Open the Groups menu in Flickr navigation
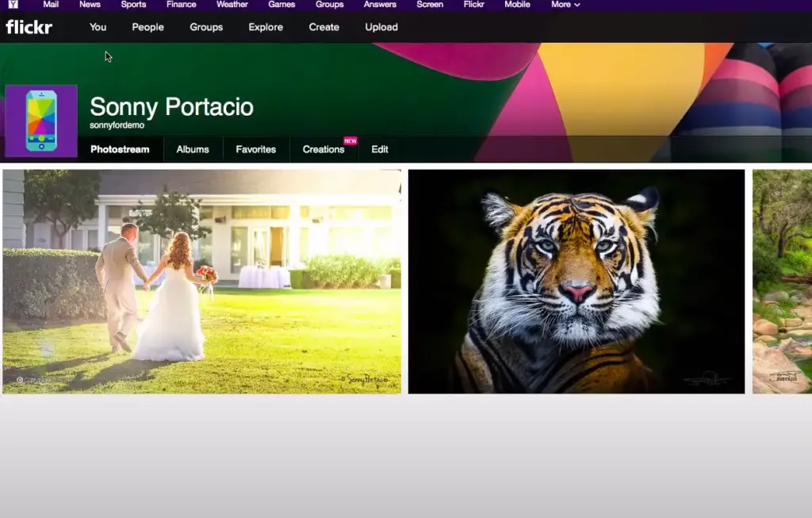Image resolution: width=812 pixels, height=518 pixels. click(206, 27)
